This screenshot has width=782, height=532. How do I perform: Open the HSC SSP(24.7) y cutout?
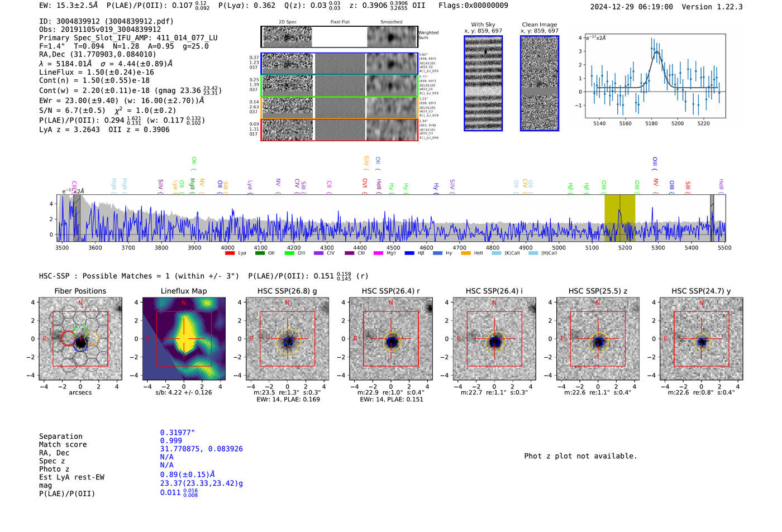702,339
